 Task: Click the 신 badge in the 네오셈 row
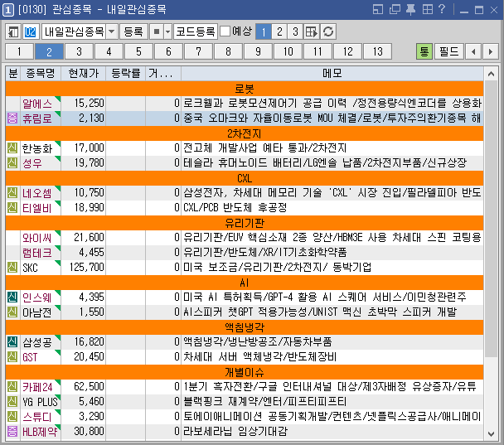pyautogui.click(x=12, y=192)
